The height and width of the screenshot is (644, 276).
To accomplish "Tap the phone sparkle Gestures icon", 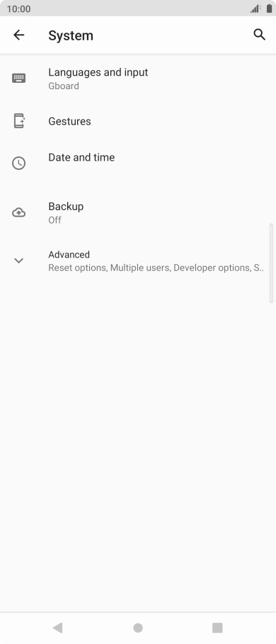I will point(19,121).
